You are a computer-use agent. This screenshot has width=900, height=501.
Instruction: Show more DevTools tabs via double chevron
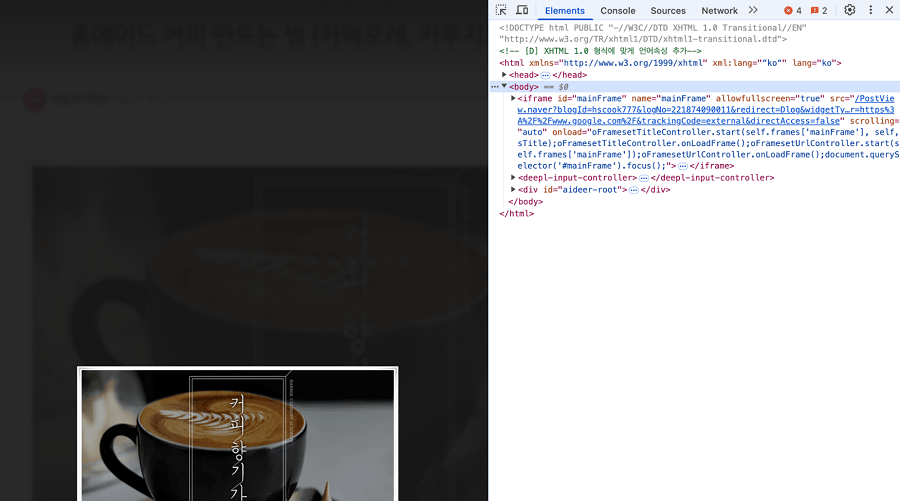point(753,10)
